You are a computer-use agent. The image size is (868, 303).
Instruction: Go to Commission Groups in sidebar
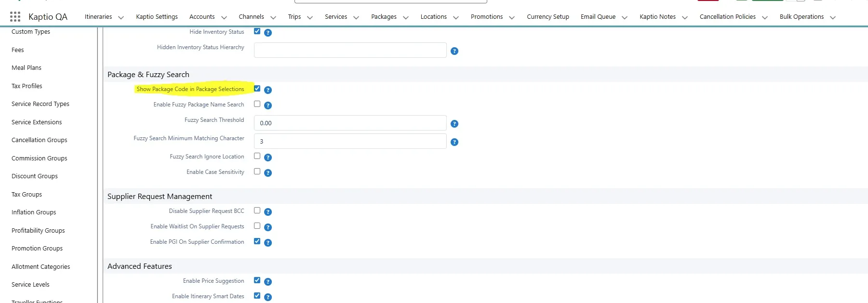(x=40, y=158)
